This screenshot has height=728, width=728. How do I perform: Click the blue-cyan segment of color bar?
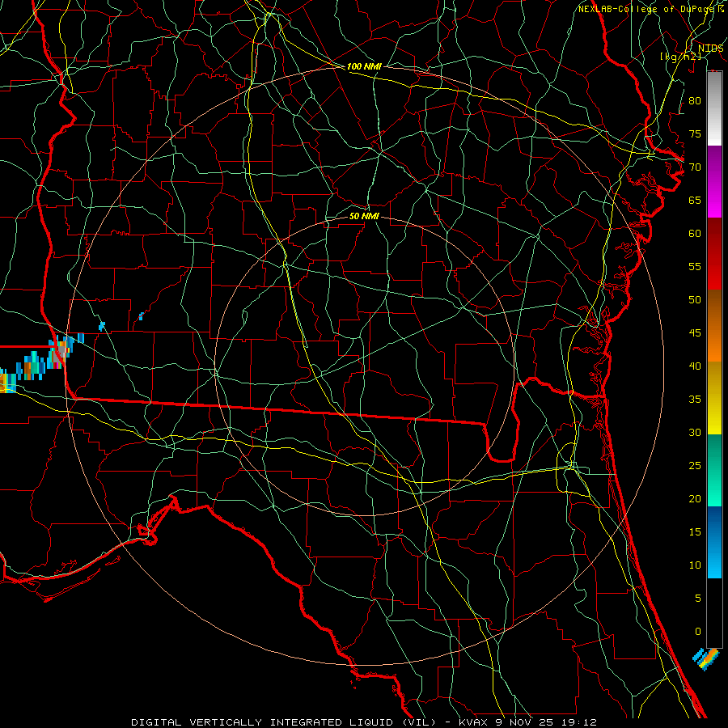point(714,542)
